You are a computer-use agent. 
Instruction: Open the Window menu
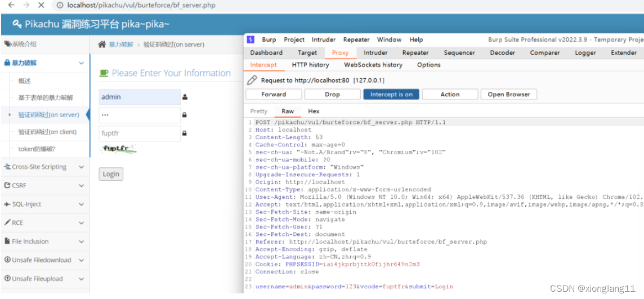point(389,40)
